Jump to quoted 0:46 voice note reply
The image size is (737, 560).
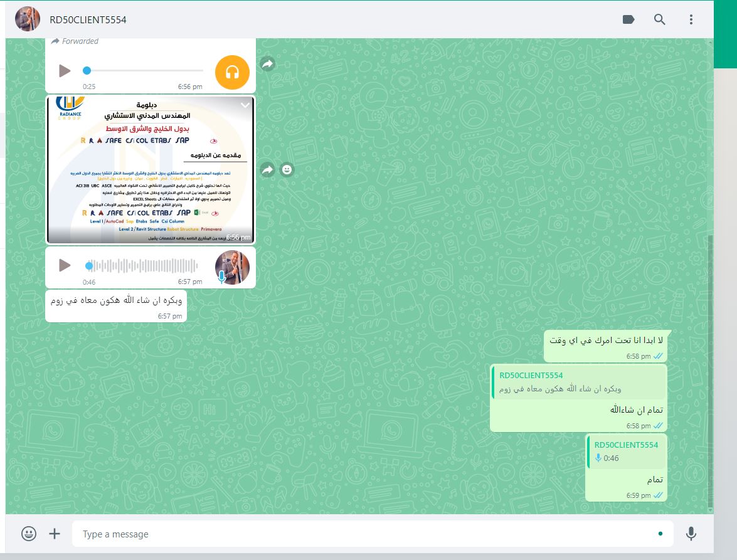(626, 452)
